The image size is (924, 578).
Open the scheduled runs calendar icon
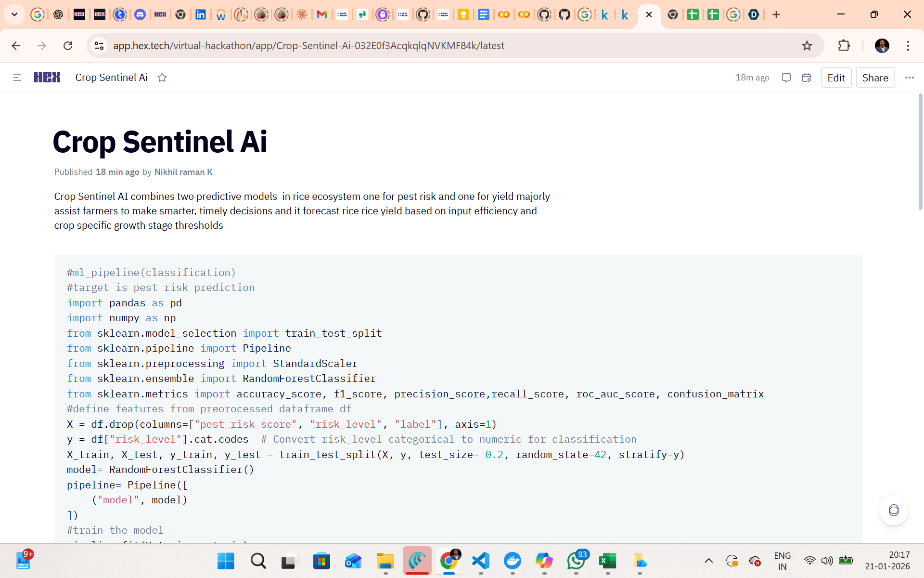(807, 78)
